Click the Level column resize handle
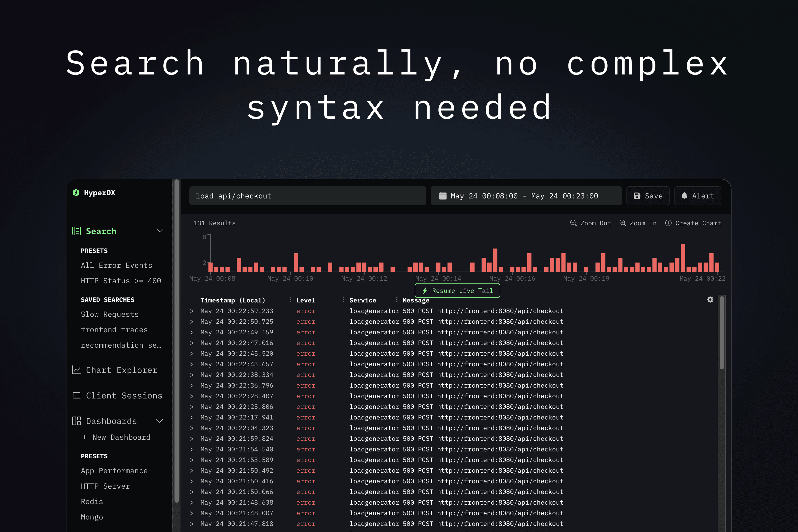Screen dimensions: 798x532 pyautogui.click(x=343, y=300)
